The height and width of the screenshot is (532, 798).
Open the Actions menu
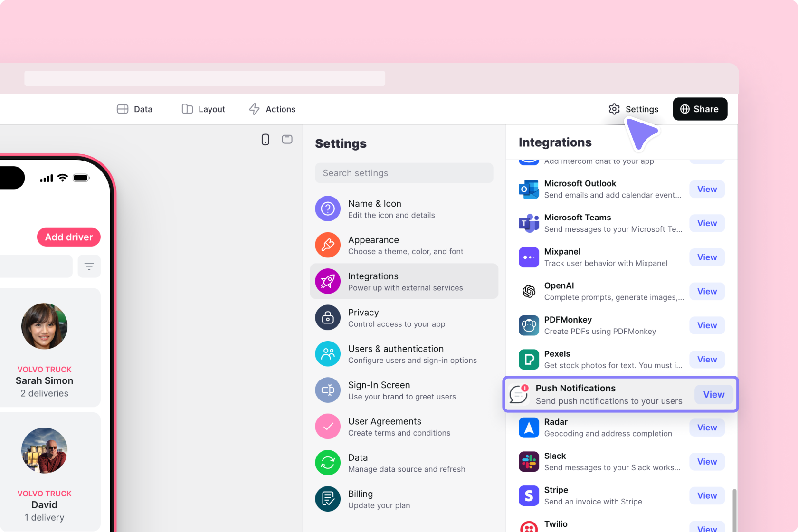(x=272, y=109)
